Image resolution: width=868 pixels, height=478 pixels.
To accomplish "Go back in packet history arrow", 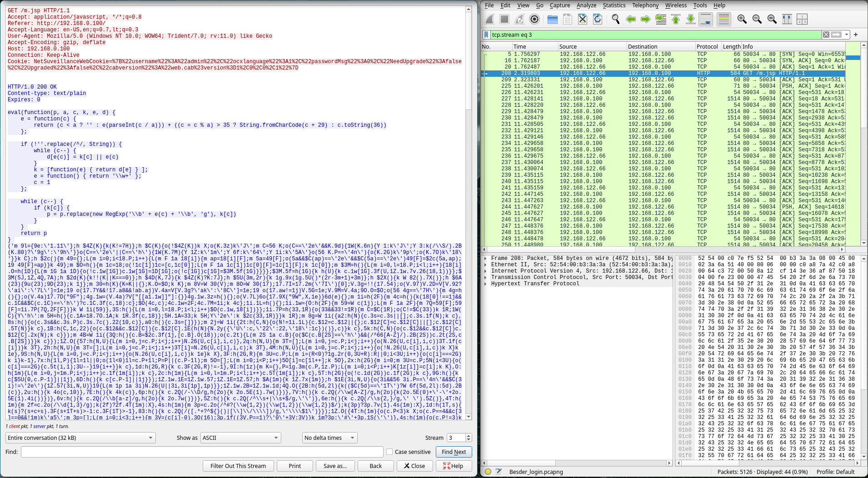I will (x=631, y=19).
